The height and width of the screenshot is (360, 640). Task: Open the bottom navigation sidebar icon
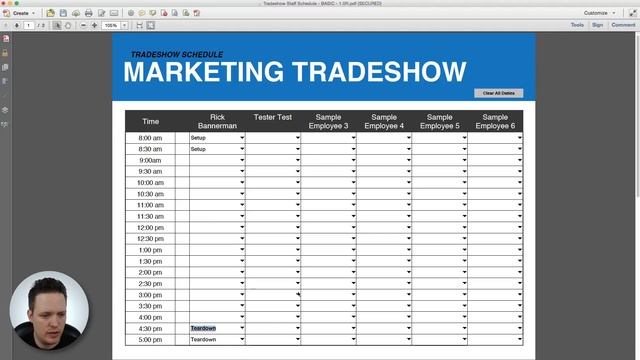(5, 124)
